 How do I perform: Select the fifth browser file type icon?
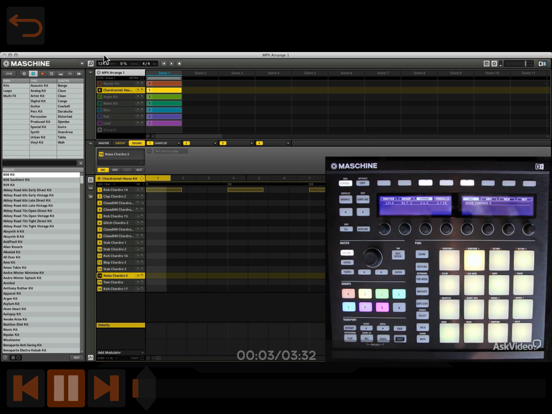pos(61,74)
